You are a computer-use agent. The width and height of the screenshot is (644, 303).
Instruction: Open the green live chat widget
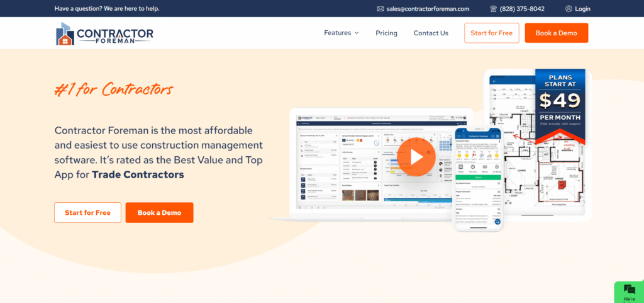[629, 292]
